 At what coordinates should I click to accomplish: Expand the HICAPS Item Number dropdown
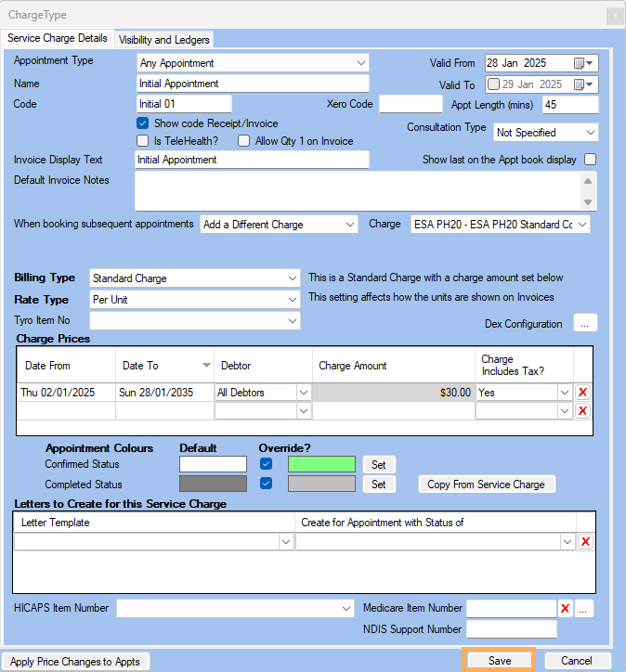[346, 609]
